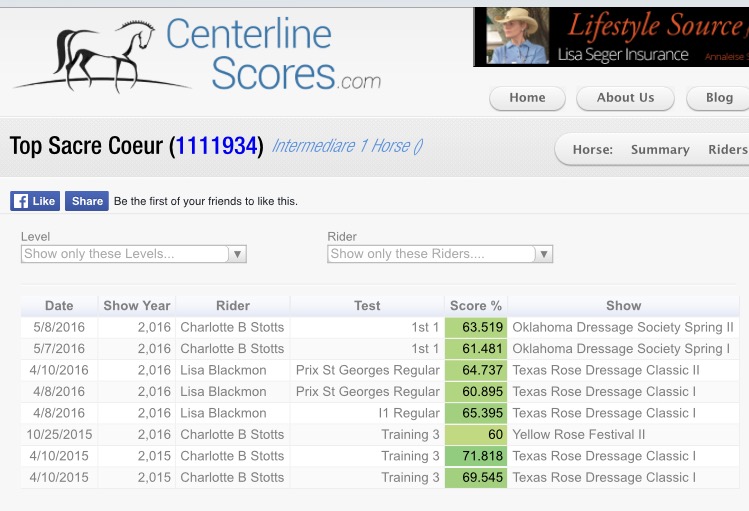
Task: Select the 4/10/2016 date cell
Action: point(59,370)
